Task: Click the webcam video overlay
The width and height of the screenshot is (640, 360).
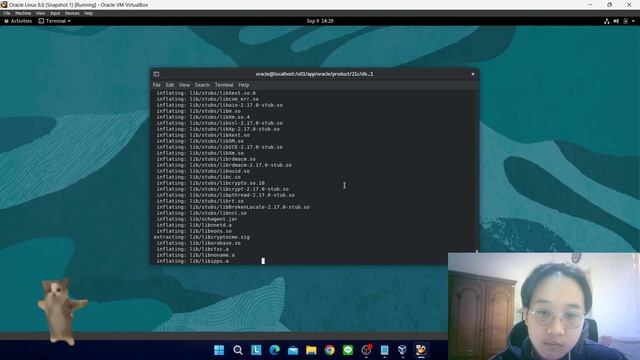Action: click(x=544, y=306)
